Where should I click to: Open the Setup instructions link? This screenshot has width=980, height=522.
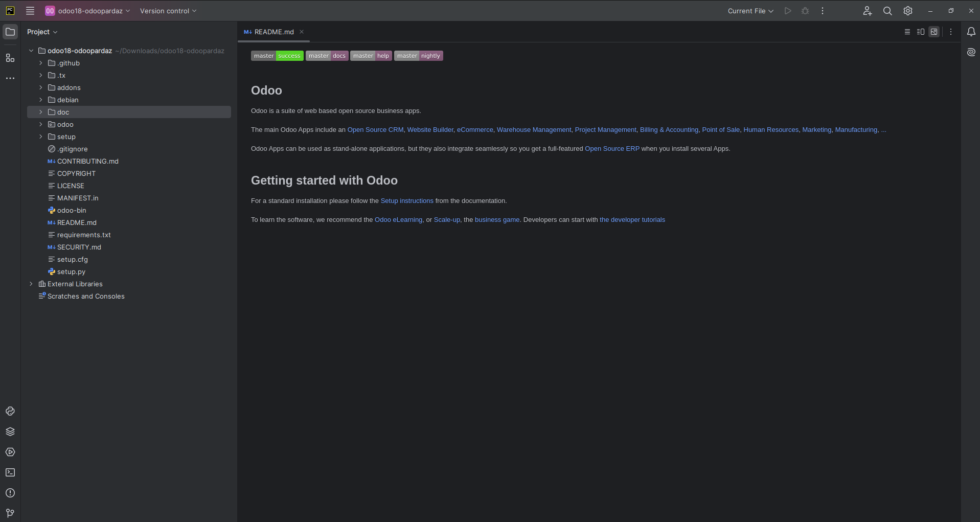[x=407, y=201]
